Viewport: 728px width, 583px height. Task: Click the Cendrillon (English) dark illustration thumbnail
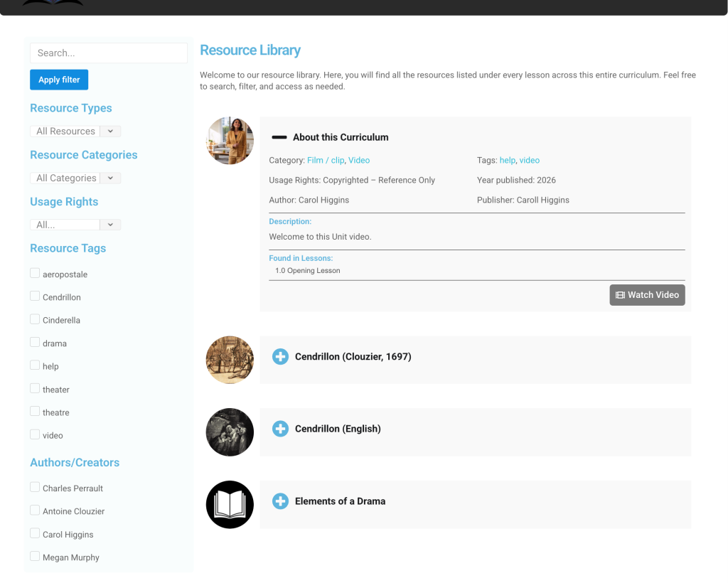point(230,432)
